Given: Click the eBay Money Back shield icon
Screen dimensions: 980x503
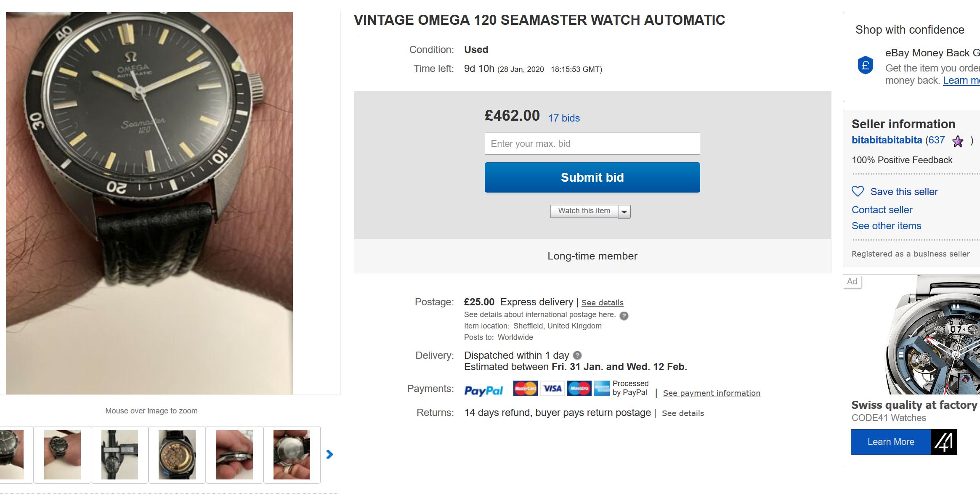Looking at the screenshot, I should click(x=866, y=65).
